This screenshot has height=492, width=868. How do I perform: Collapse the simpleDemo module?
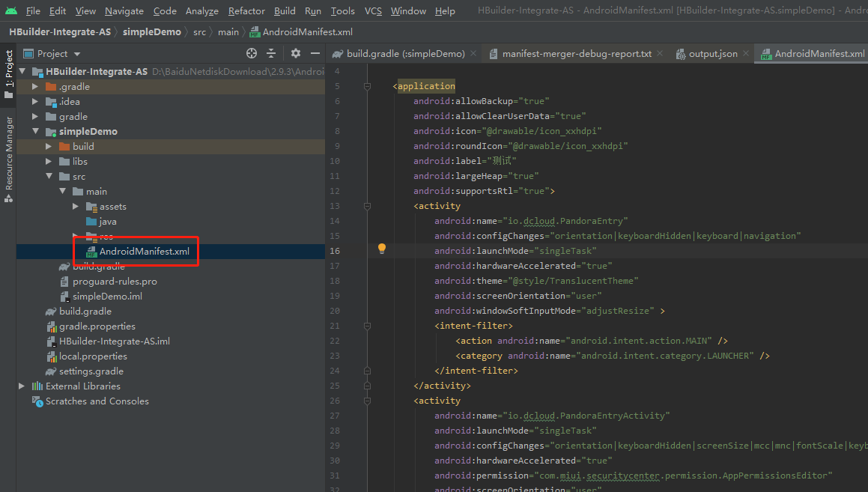pos(35,131)
